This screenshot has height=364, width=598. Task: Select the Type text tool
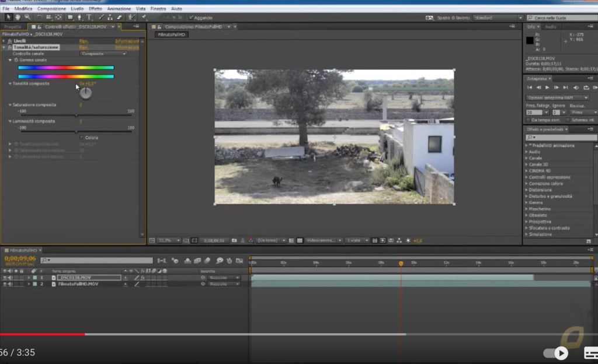tap(89, 17)
